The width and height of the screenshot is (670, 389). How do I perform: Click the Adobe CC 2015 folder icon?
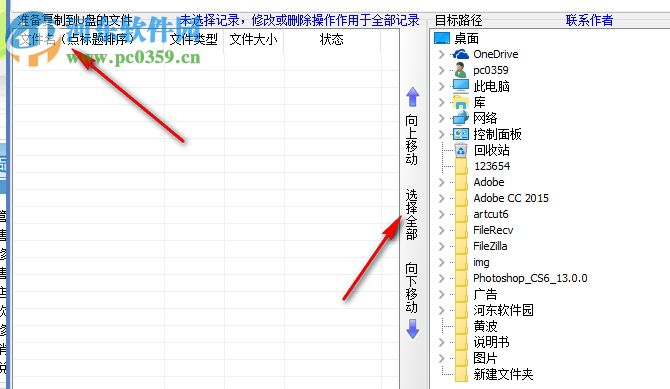pyautogui.click(x=461, y=198)
